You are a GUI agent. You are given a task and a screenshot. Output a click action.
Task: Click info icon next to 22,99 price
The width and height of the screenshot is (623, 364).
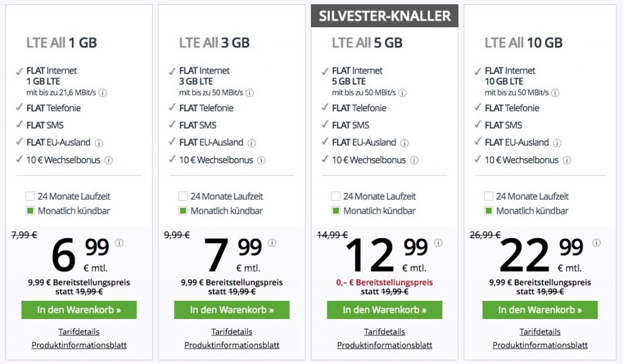(593, 242)
